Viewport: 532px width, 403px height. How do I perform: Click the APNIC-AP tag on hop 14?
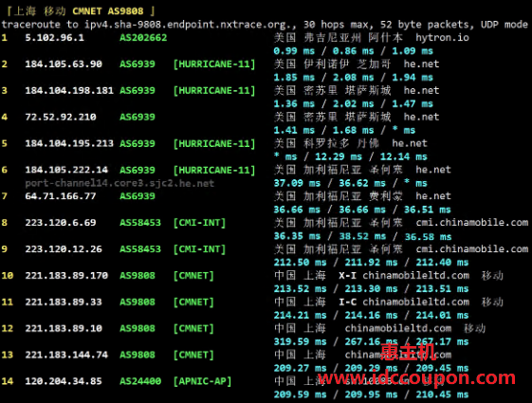tap(202, 381)
